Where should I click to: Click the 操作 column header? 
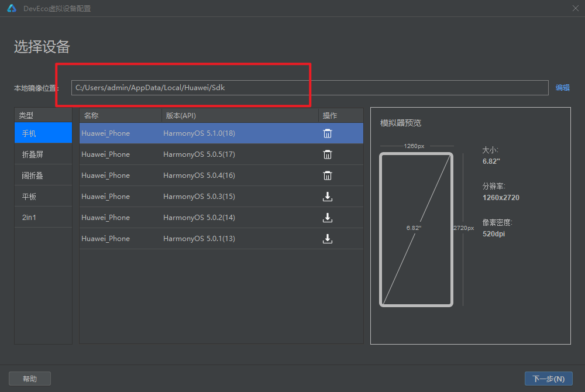tap(340, 116)
